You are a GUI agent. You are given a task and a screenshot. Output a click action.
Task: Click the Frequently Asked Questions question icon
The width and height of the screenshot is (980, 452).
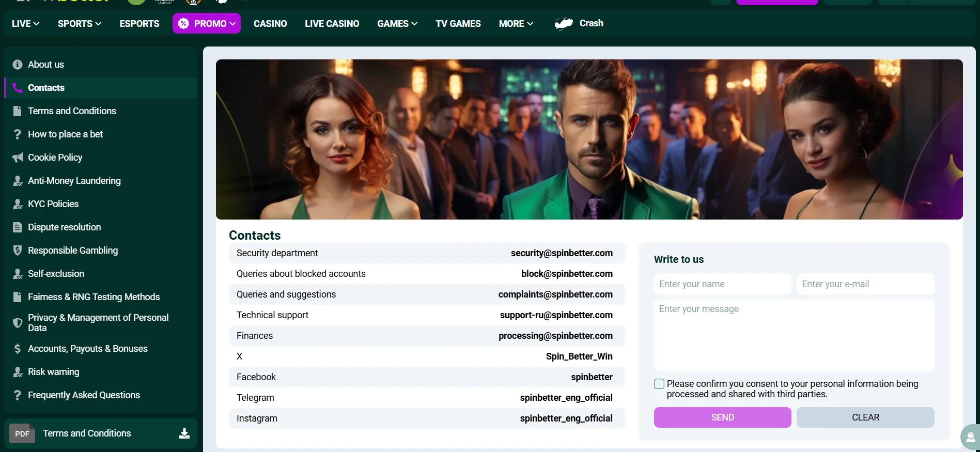18,395
